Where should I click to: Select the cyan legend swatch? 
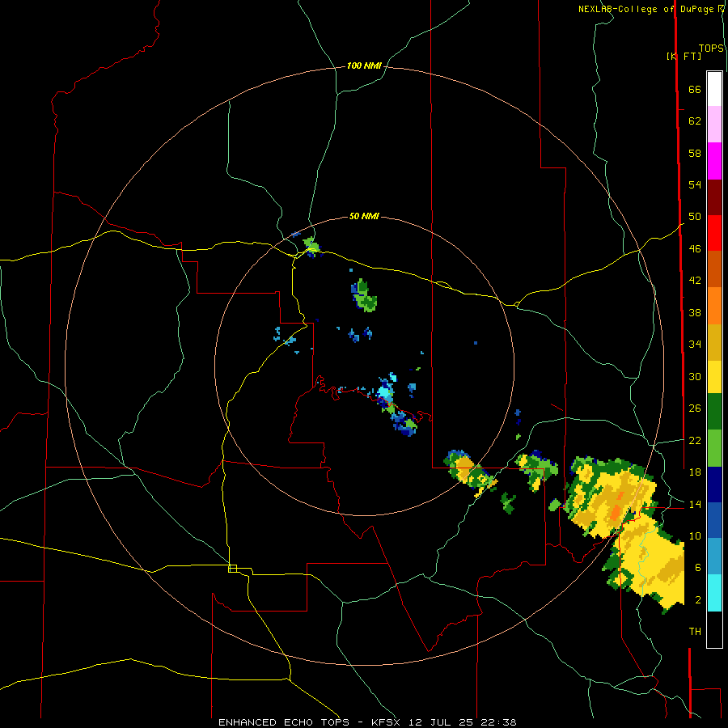(714, 593)
